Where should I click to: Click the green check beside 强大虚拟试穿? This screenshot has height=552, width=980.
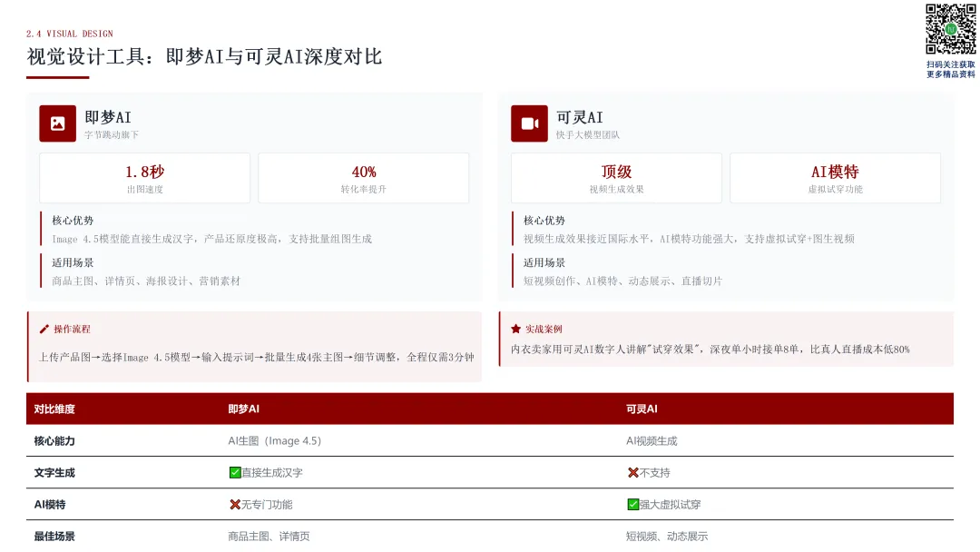(x=633, y=505)
